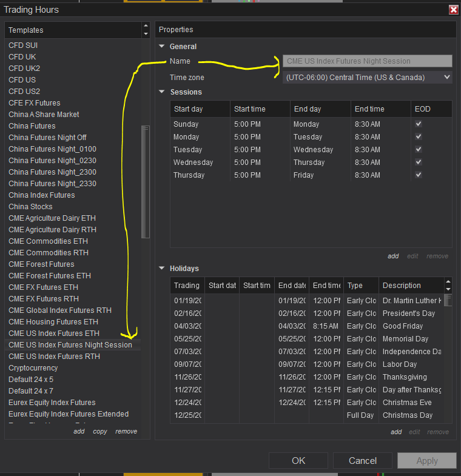Collapse the Holidays section

(162, 268)
